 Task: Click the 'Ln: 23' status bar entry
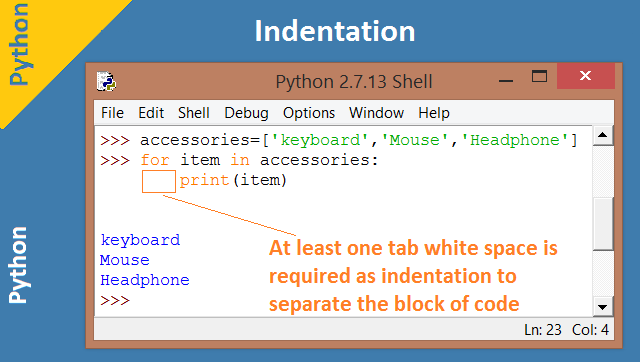point(543,330)
